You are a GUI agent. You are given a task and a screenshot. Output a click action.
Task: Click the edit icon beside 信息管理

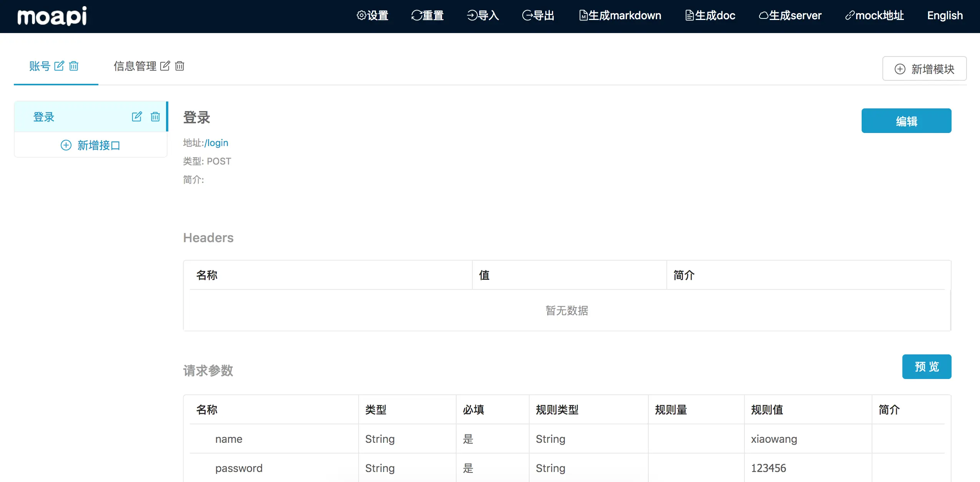click(165, 66)
